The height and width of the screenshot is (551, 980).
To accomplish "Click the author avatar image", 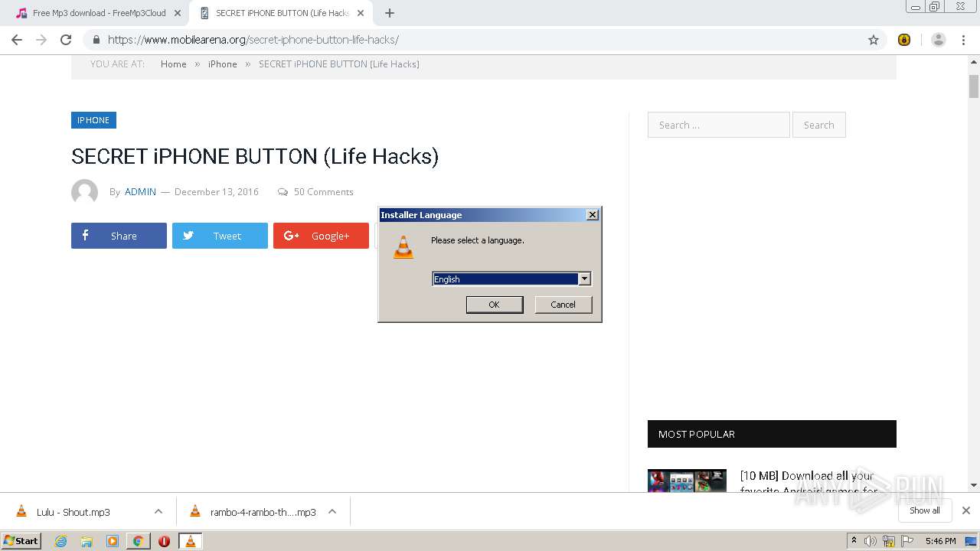I will 84,192.
